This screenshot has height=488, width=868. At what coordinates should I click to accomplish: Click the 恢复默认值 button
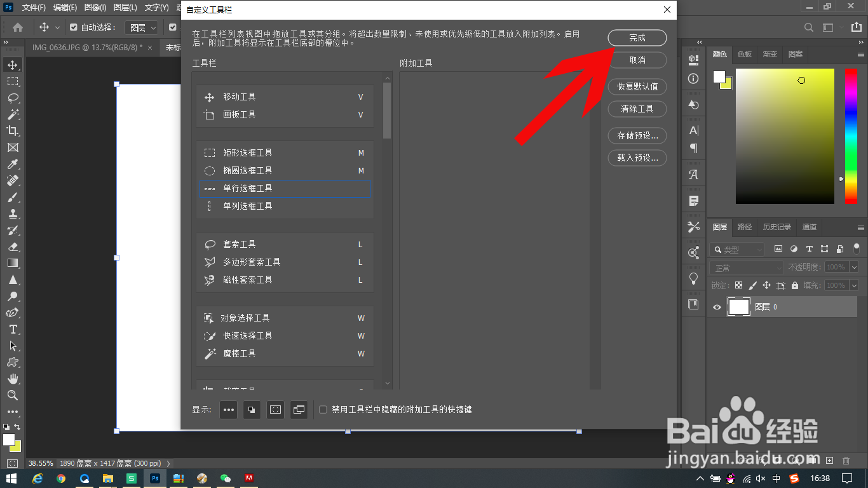tap(637, 86)
